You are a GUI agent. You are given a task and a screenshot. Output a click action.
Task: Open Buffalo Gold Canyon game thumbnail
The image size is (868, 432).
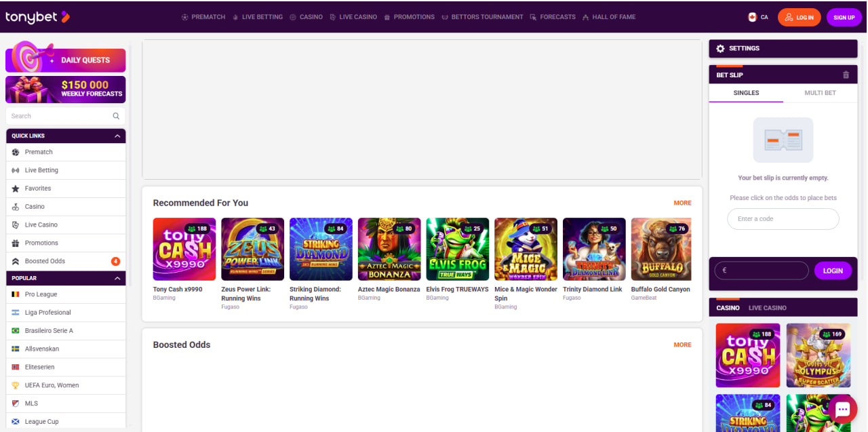point(661,249)
